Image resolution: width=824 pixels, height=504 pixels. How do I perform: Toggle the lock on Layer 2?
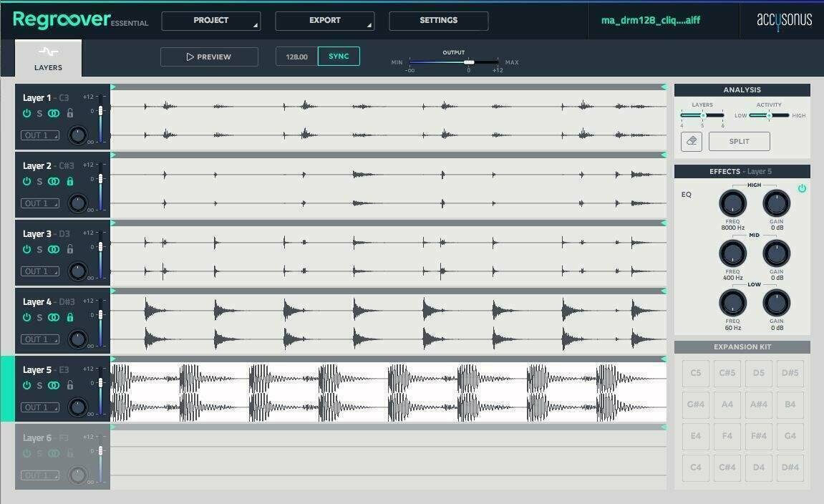pos(69,181)
